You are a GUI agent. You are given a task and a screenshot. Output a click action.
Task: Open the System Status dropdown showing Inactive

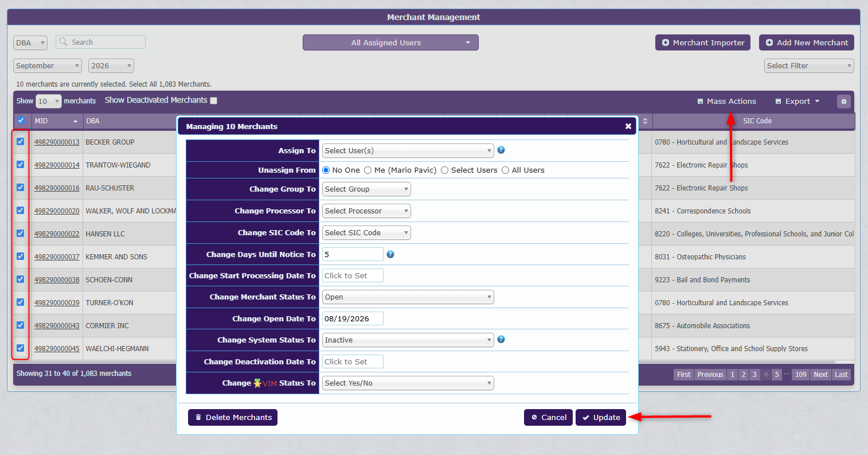408,340
